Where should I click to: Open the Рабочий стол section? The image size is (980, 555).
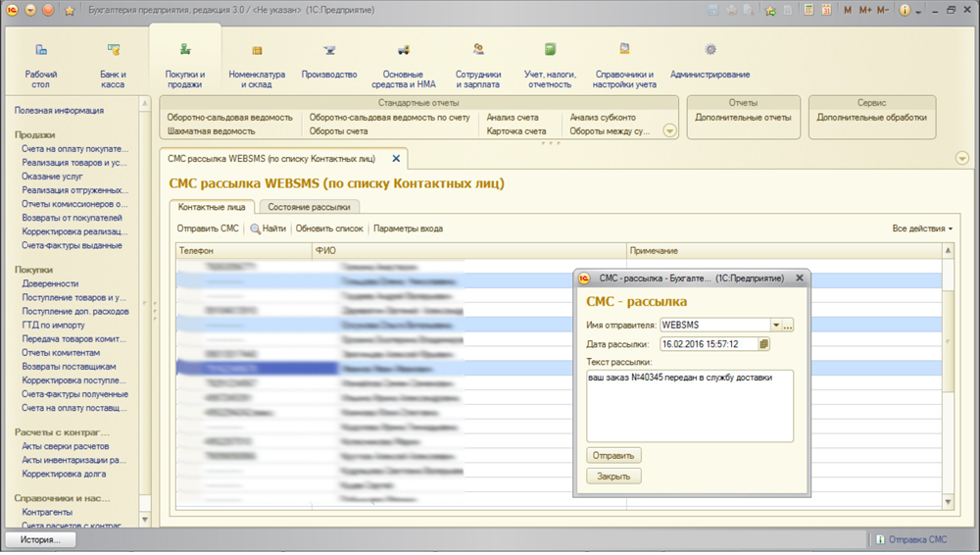pos(40,66)
